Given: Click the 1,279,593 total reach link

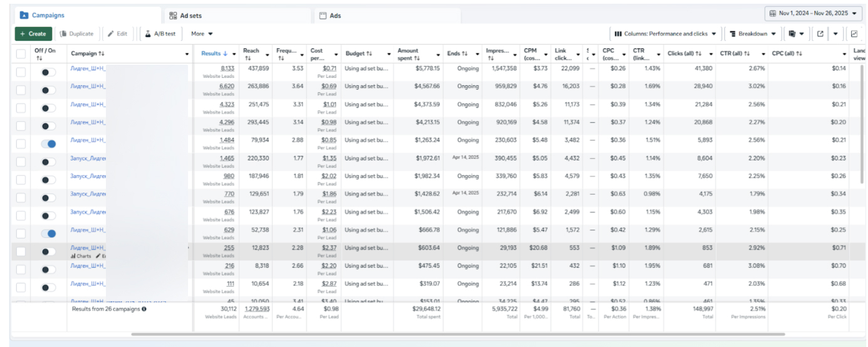Looking at the screenshot, I should [x=257, y=309].
